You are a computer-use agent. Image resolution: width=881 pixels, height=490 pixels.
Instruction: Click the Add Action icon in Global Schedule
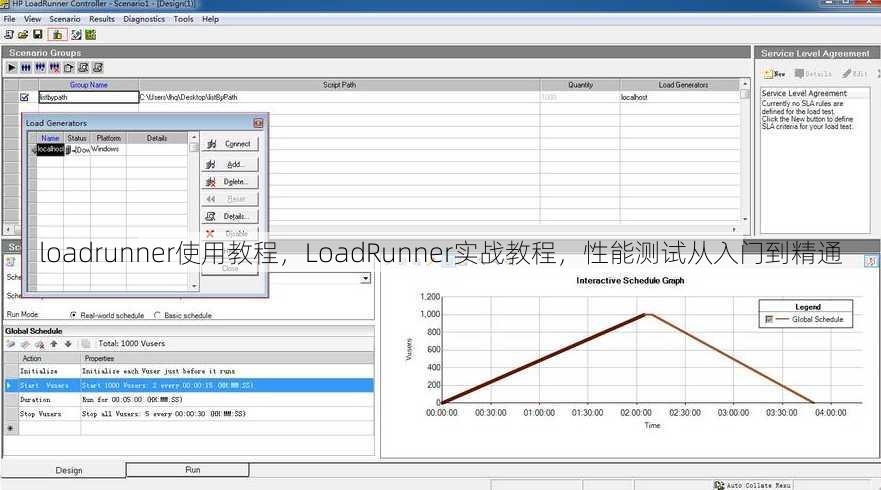pos(11,344)
